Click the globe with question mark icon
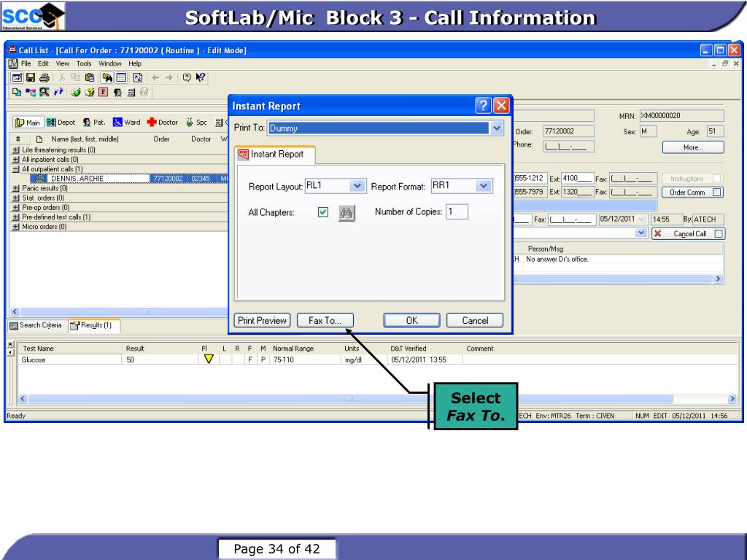This screenshot has width=747, height=560. [x=89, y=92]
